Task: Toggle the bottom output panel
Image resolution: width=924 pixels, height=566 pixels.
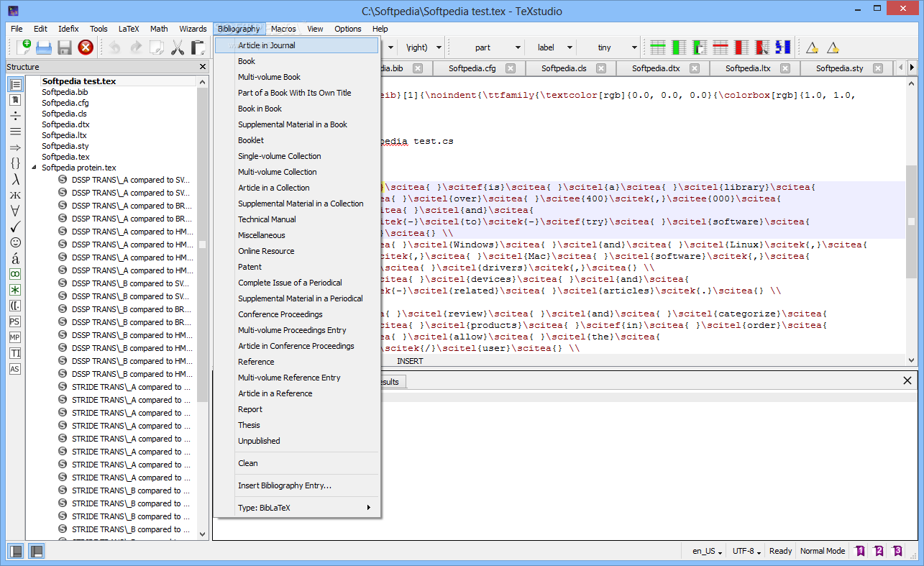Action: click(x=35, y=552)
